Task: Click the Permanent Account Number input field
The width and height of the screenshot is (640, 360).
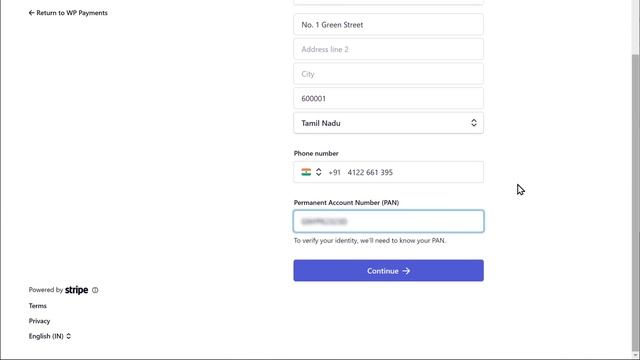Action: pyautogui.click(x=389, y=221)
